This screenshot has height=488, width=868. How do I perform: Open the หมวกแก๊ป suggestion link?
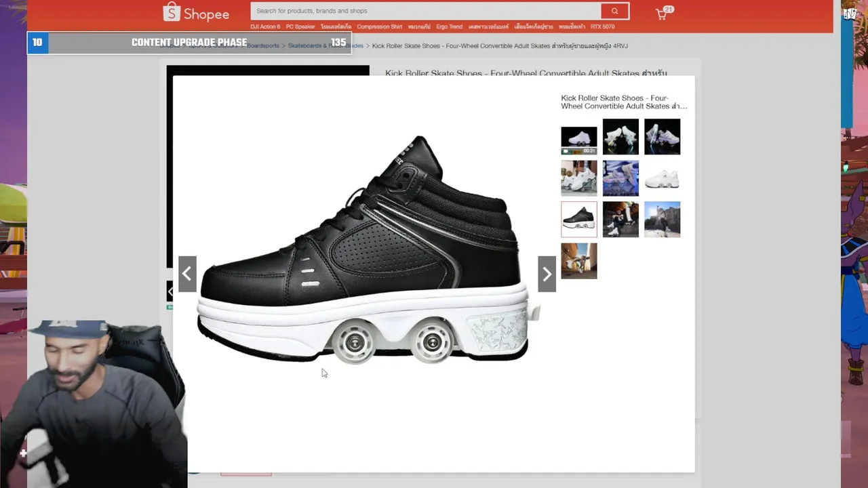[419, 27]
